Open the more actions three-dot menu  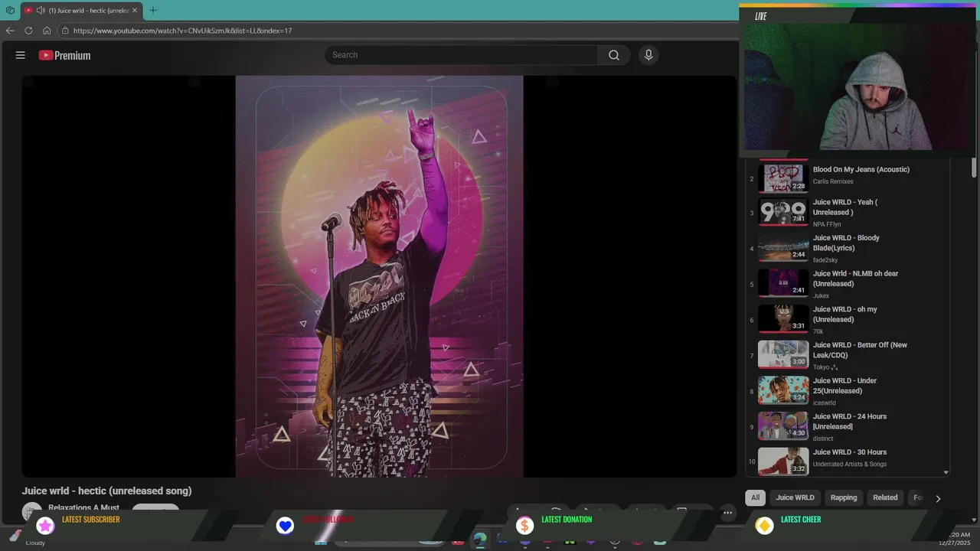pyautogui.click(x=728, y=513)
